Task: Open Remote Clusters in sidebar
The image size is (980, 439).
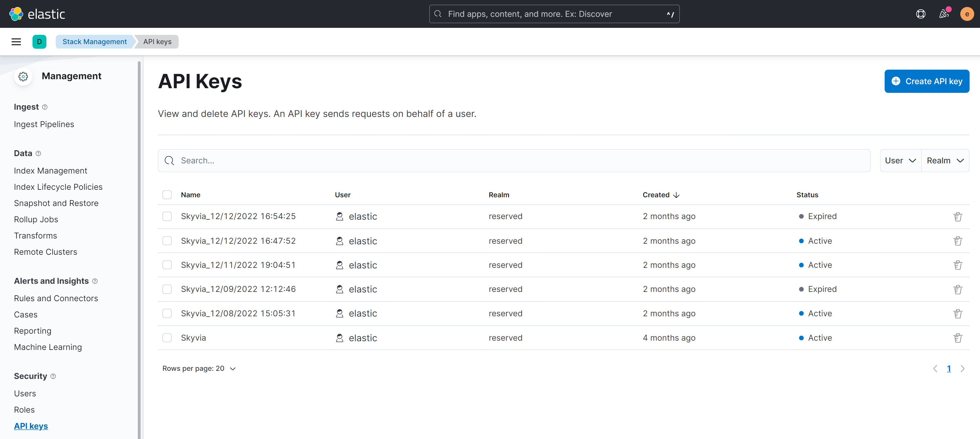Action: (46, 252)
